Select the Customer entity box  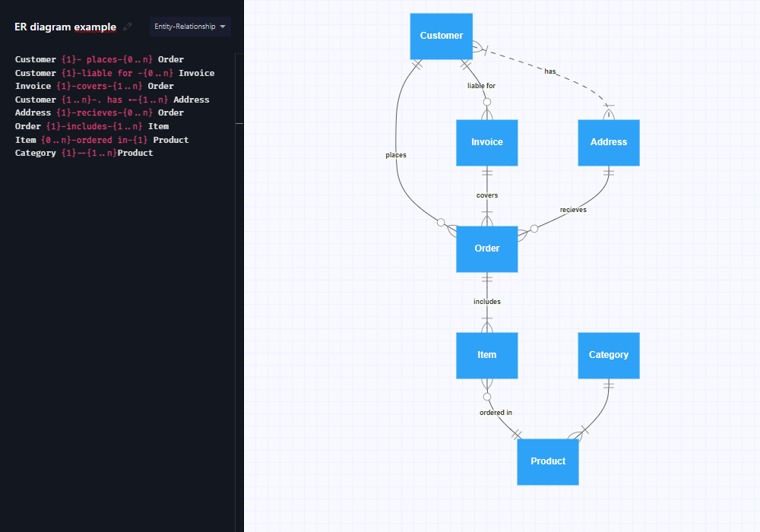pyautogui.click(x=441, y=36)
